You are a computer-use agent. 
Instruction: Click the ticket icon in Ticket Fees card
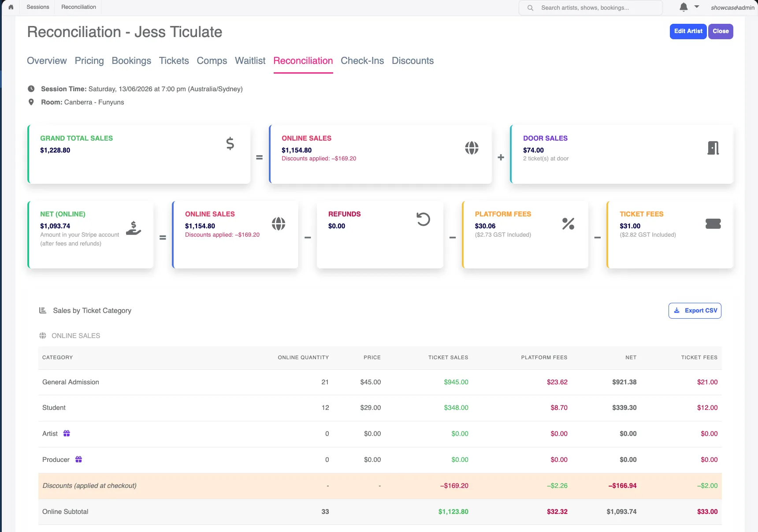(x=713, y=224)
